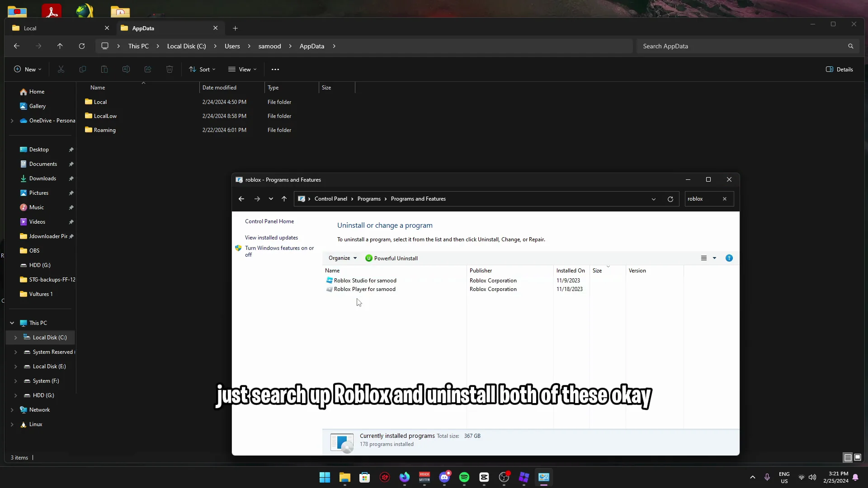This screenshot has height=488, width=868.
Task: Open the Sort dropdown menu
Action: click(x=202, y=69)
